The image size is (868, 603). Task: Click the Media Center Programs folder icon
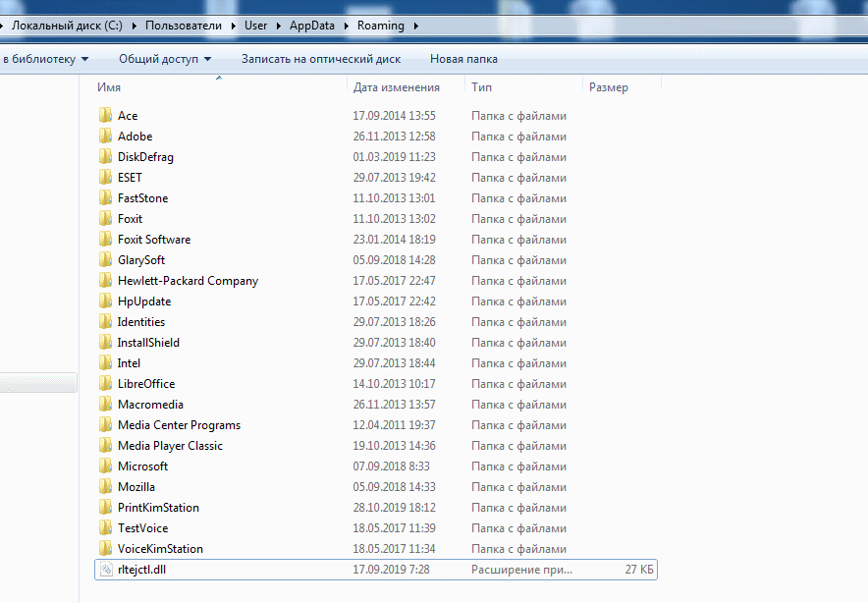pos(105,424)
